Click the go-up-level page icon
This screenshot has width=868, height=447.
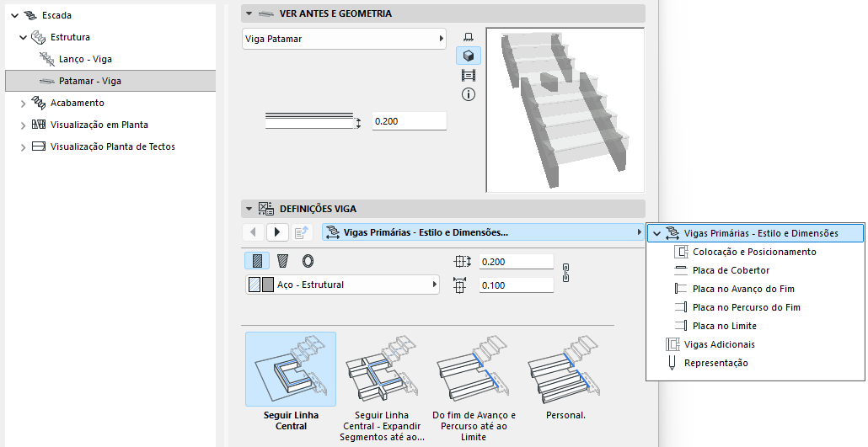click(x=302, y=232)
